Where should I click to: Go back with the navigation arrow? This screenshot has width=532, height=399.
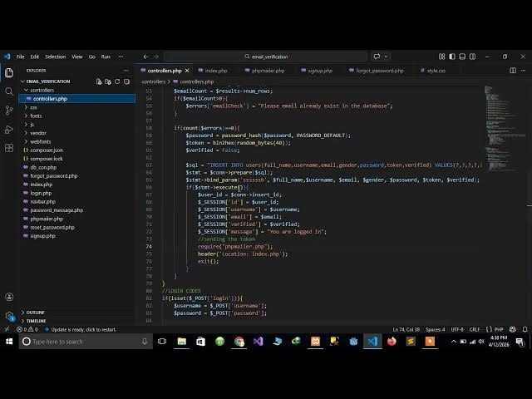tap(145, 57)
